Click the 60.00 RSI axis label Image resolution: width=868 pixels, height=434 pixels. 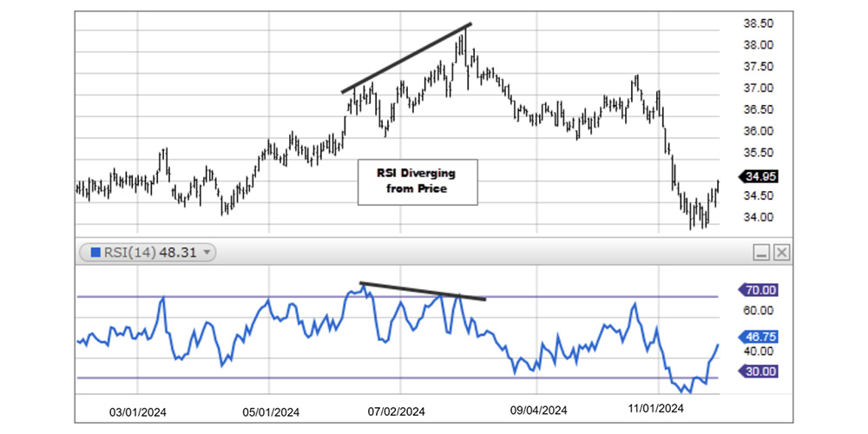coord(759,310)
